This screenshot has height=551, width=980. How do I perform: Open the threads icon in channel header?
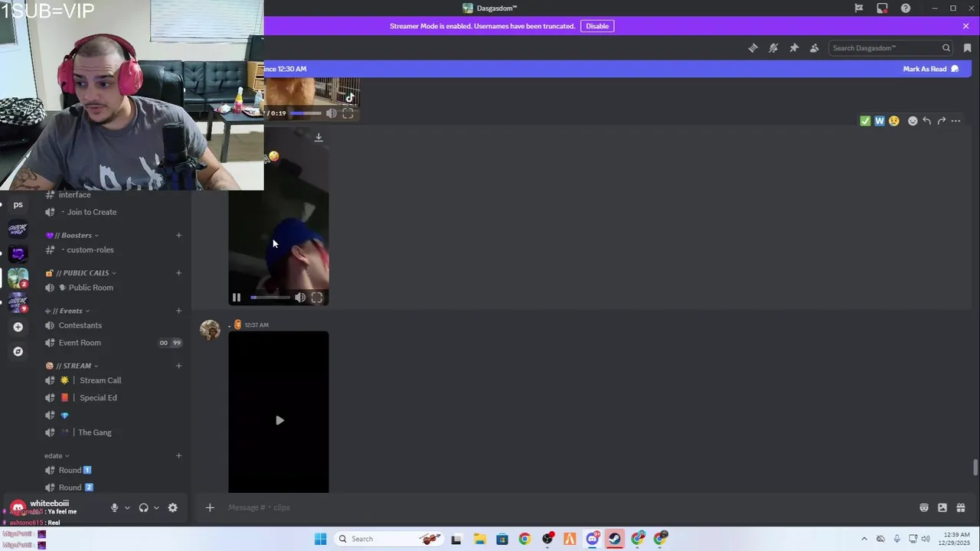[x=753, y=48]
